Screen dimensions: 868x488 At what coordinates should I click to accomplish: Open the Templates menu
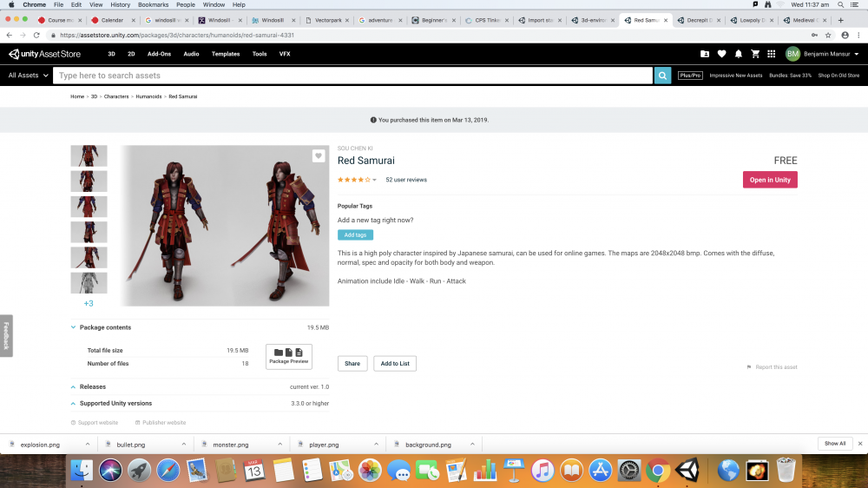point(226,54)
